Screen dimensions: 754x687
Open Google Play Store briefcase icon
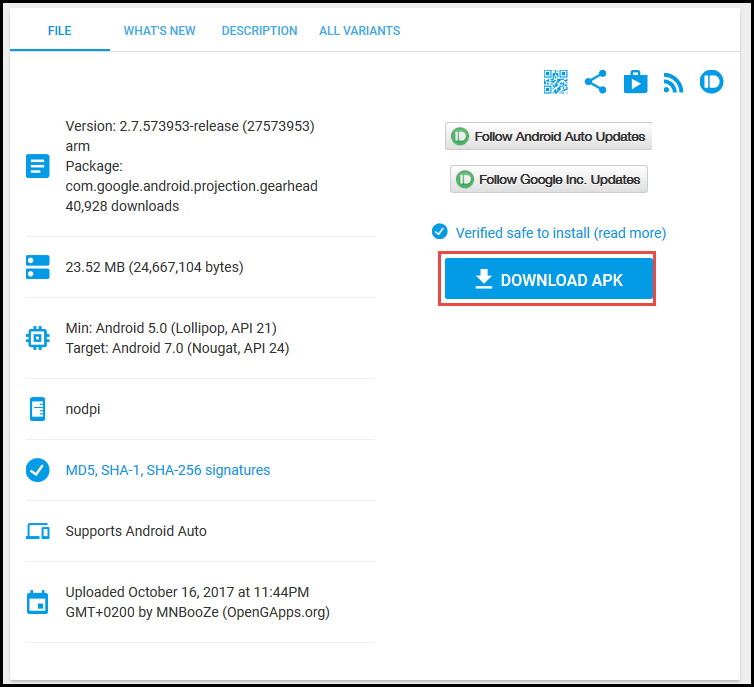635,82
